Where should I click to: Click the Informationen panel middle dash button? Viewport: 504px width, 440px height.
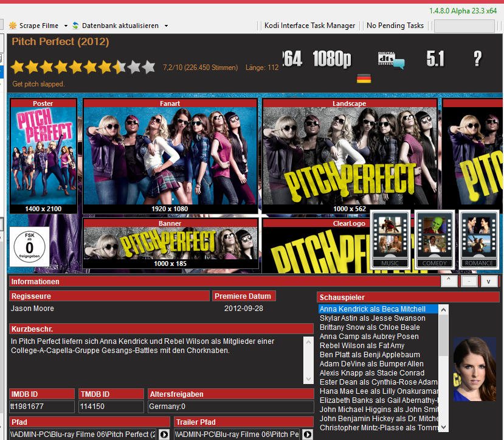click(x=469, y=281)
